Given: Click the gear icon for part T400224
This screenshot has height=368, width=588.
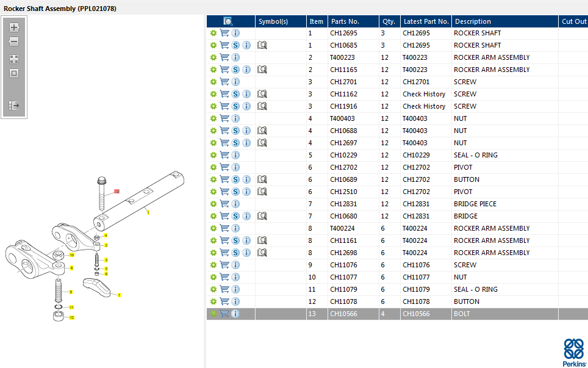Looking at the screenshot, I should (213, 228).
